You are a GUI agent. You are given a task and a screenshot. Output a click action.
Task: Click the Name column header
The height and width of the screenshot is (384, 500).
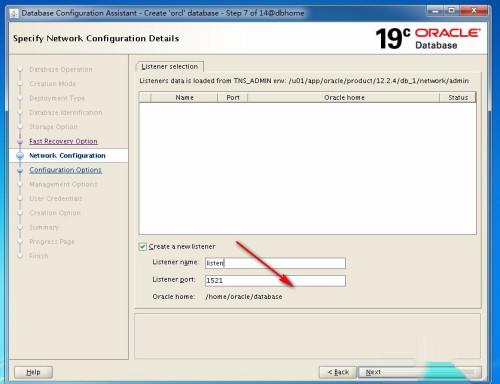click(184, 97)
